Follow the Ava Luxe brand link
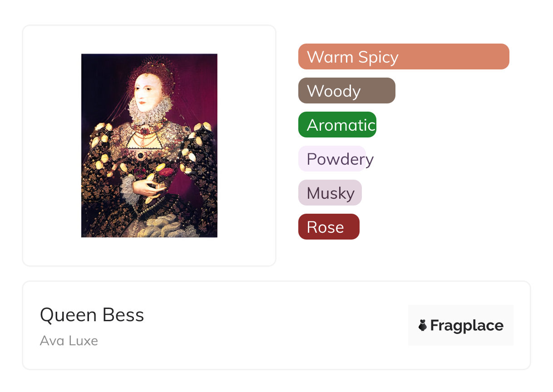 pyautogui.click(x=69, y=340)
